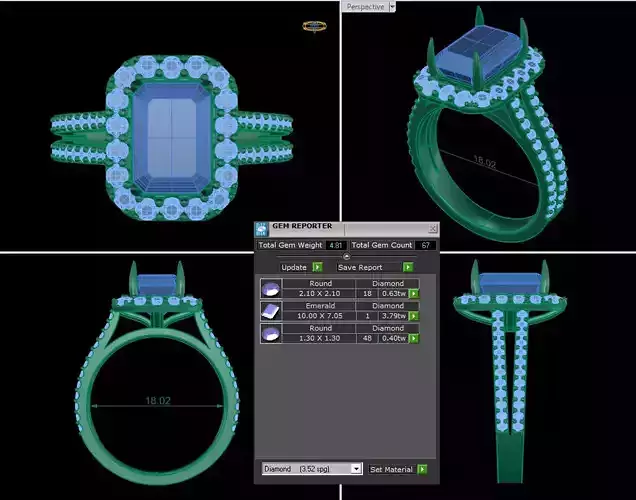The height and width of the screenshot is (500, 636).
Task: Open the Diamond (3.52 spg) material dropdown
Action: point(356,469)
